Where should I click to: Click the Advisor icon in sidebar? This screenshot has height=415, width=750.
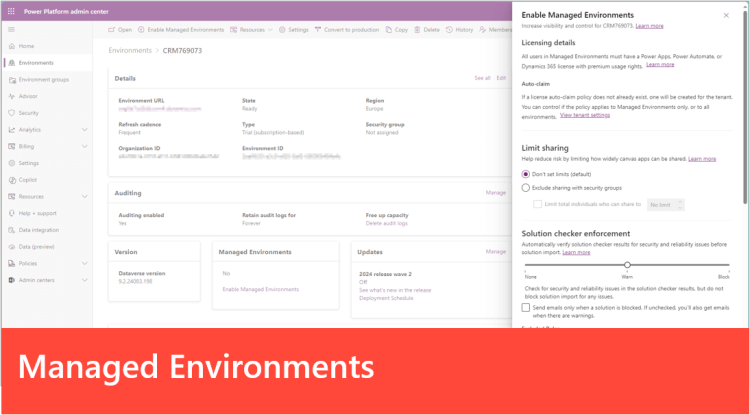pyautogui.click(x=12, y=97)
